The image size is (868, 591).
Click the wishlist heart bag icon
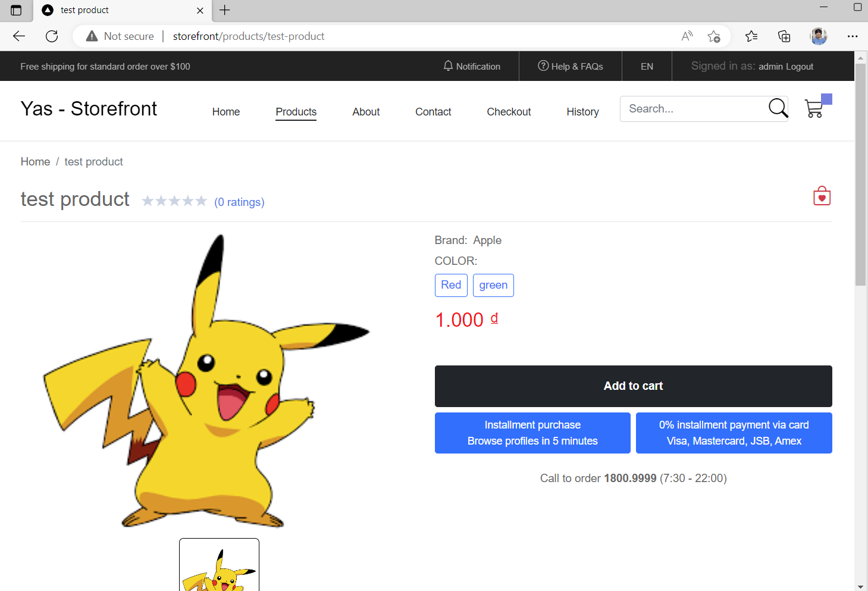coord(822,196)
